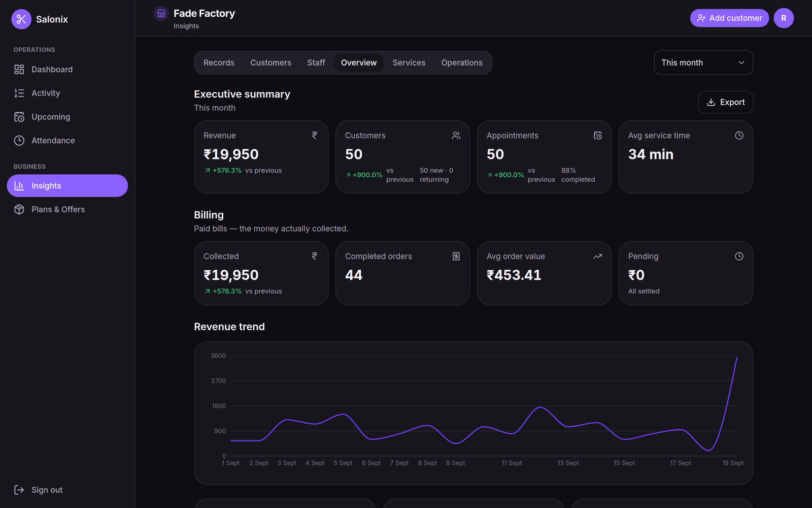Click the Fade Factory title
Viewport: 812px width, 508px height.
click(204, 13)
